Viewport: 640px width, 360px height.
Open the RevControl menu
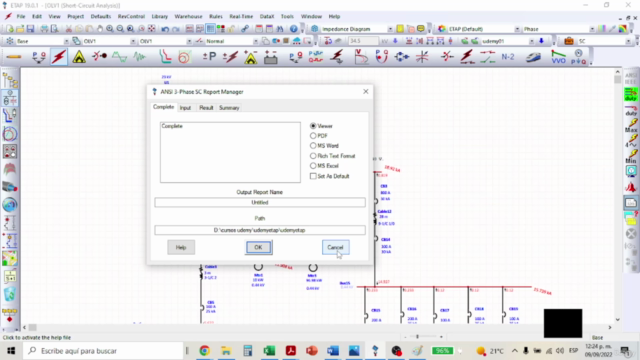coord(131,17)
